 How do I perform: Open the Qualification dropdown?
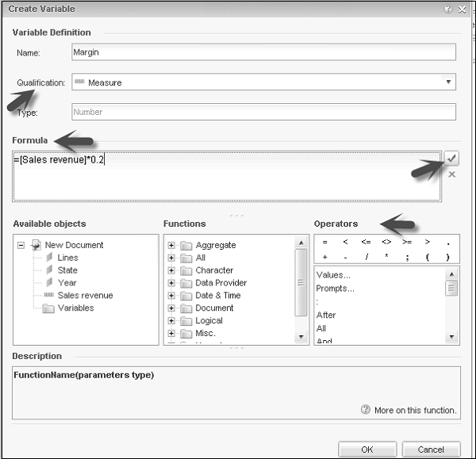tap(448, 82)
